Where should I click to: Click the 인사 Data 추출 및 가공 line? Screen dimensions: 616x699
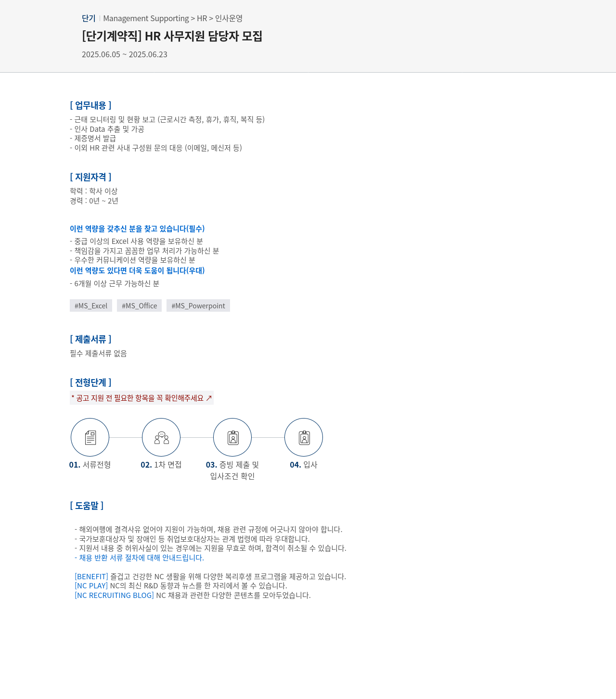(x=107, y=129)
